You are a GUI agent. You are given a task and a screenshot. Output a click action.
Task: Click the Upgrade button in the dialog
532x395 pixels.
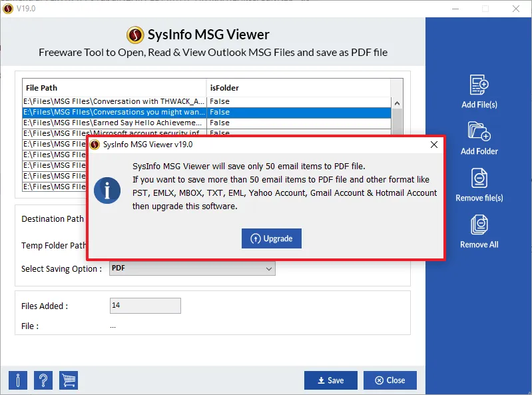point(272,238)
